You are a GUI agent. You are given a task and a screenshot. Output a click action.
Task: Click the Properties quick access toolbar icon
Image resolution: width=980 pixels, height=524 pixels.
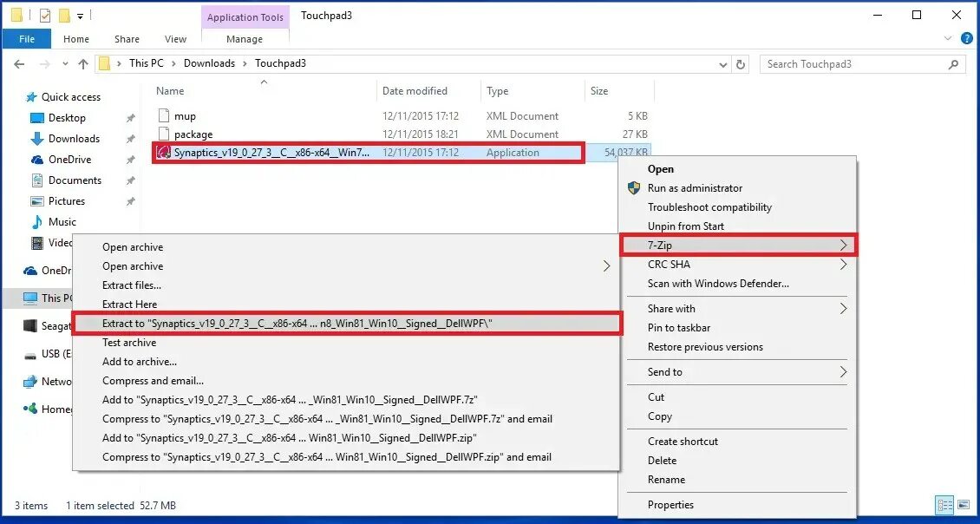[45, 15]
